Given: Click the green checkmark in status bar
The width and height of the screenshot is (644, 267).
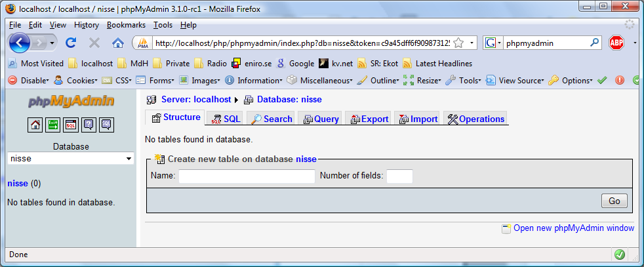Looking at the screenshot, I should [x=619, y=255].
